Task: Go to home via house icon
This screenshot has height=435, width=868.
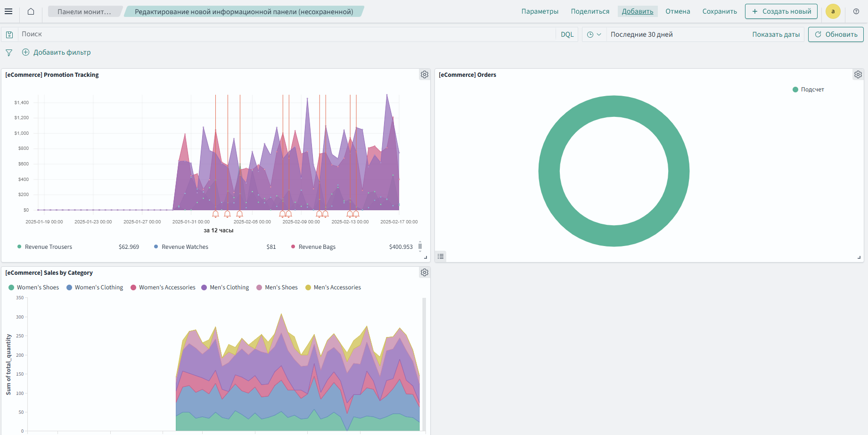Action: click(x=31, y=11)
